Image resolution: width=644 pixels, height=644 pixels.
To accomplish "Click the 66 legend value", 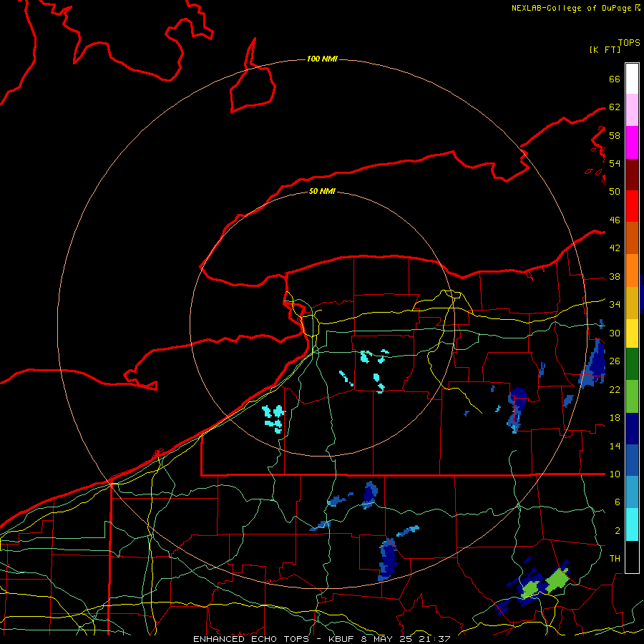I will tap(615, 79).
